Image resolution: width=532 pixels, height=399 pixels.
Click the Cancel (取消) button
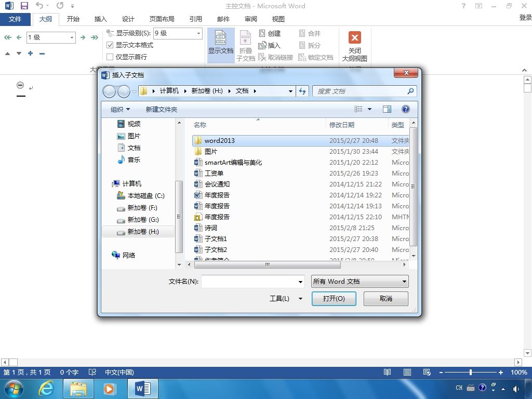click(x=386, y=299)
